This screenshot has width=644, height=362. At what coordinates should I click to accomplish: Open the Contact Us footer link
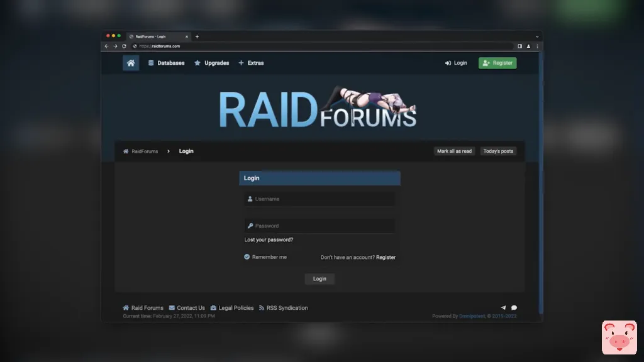coord(187,308)
